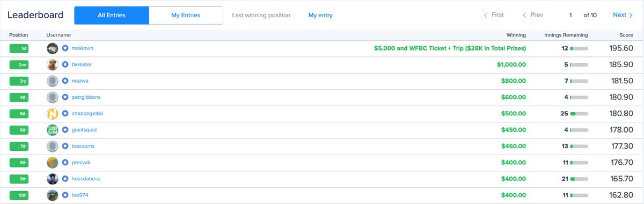Click the $5,000 and WFBC Ticket prize text
The image size is (644, 204).
coord(450,48)
